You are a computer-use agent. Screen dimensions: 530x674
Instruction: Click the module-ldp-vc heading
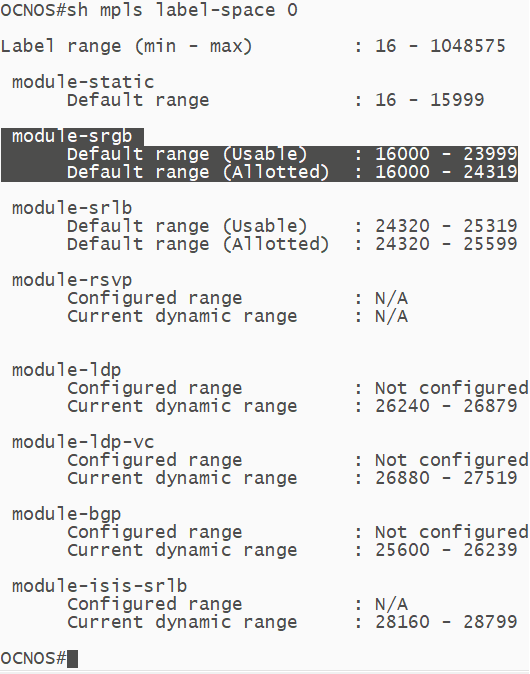(83, 442)
